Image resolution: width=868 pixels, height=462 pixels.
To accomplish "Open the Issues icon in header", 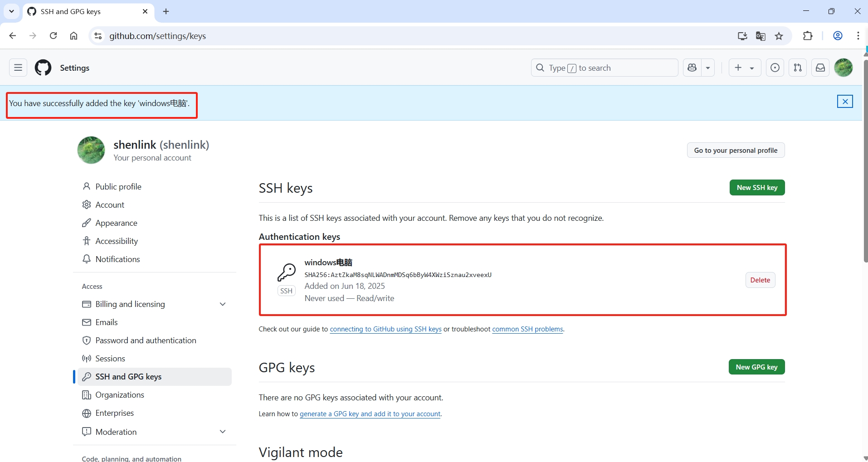I will 775,68.
